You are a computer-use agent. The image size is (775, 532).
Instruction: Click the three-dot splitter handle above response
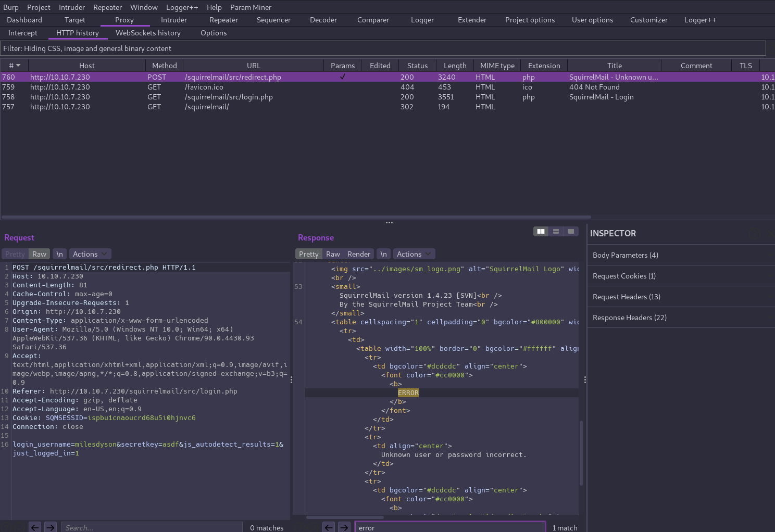pos(389,222)
